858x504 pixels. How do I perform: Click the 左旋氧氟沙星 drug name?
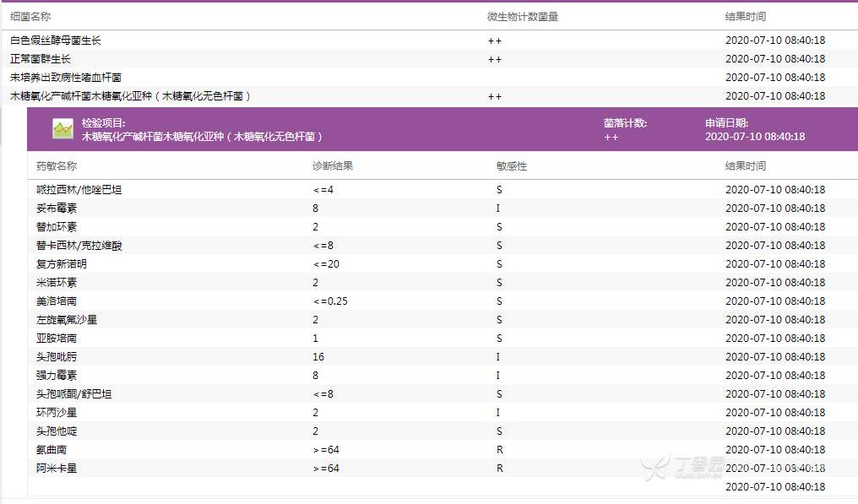[67, 320]
